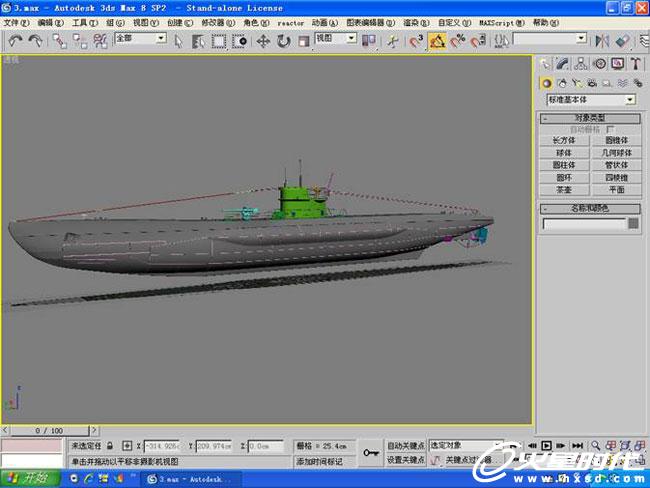
Task: Activate the Select and Rotate tool
Action: click(x=284, y=41)
